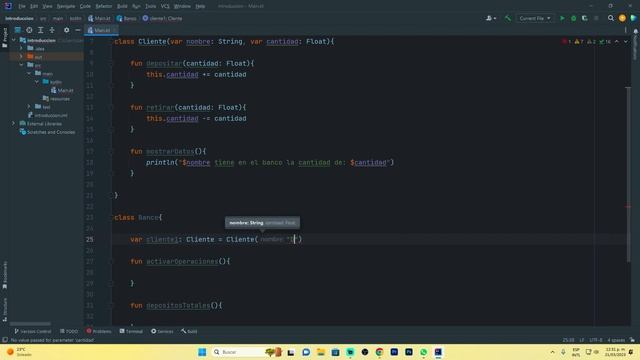Viewport: 640px width, 360px height.
Task: Click the Banco breadcrumb in navigation bar
Action: click(x=127, y=18)
